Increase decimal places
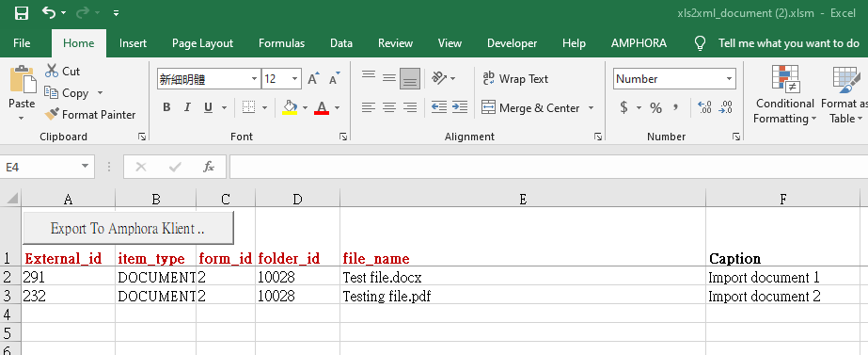The image size is (868, 355). [704, 107]
